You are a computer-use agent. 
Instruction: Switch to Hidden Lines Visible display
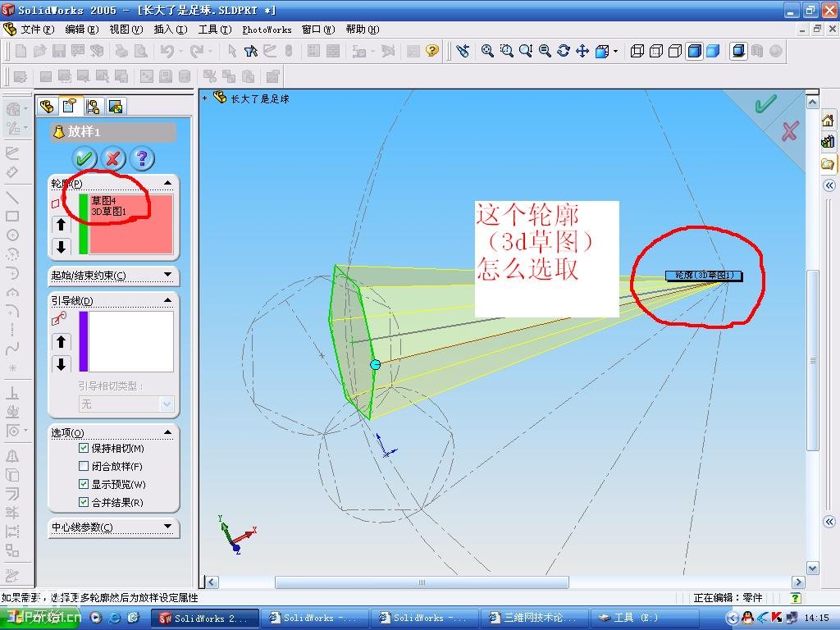(x=655, y=51)
